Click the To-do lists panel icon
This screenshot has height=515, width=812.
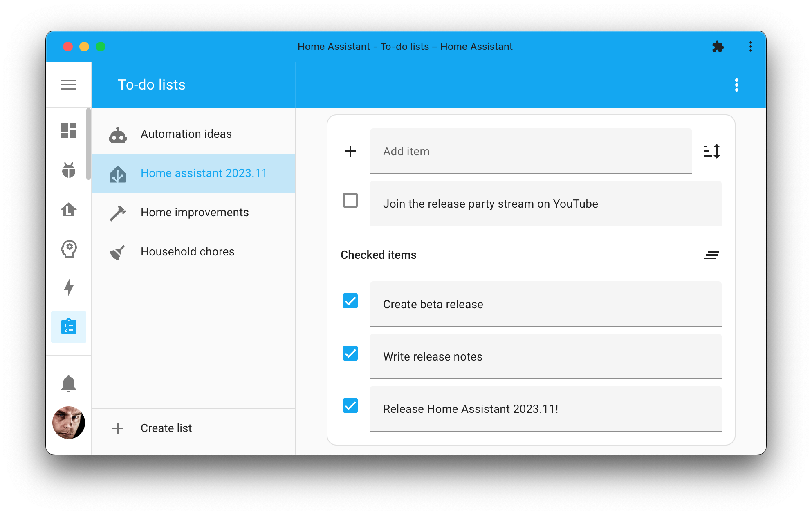point(69,326)
